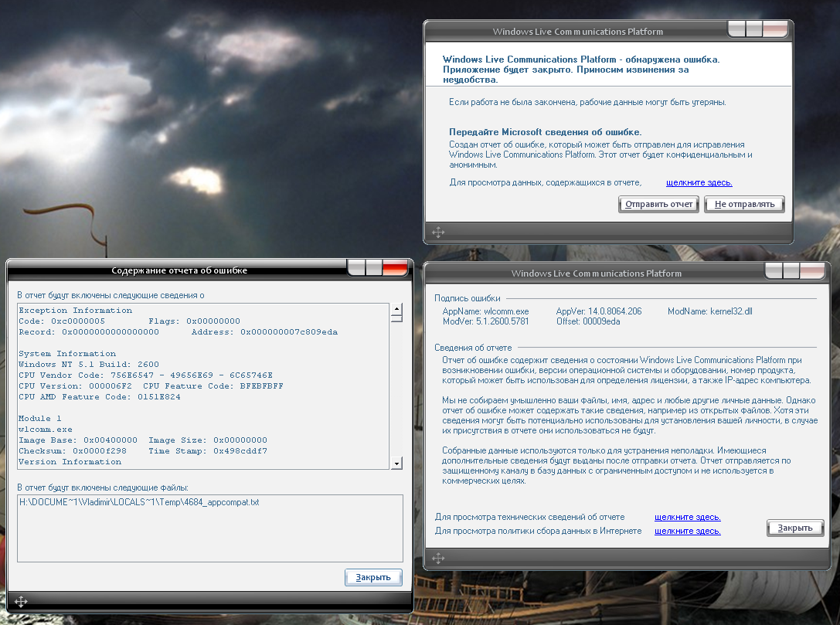
Task: Choose 'Не отправлять' to skip sending
Action: (744, 204)
